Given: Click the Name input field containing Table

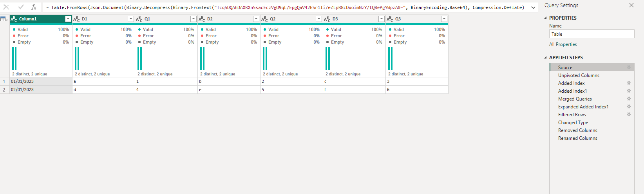Looking at the screenshot, I should [592, 34].
